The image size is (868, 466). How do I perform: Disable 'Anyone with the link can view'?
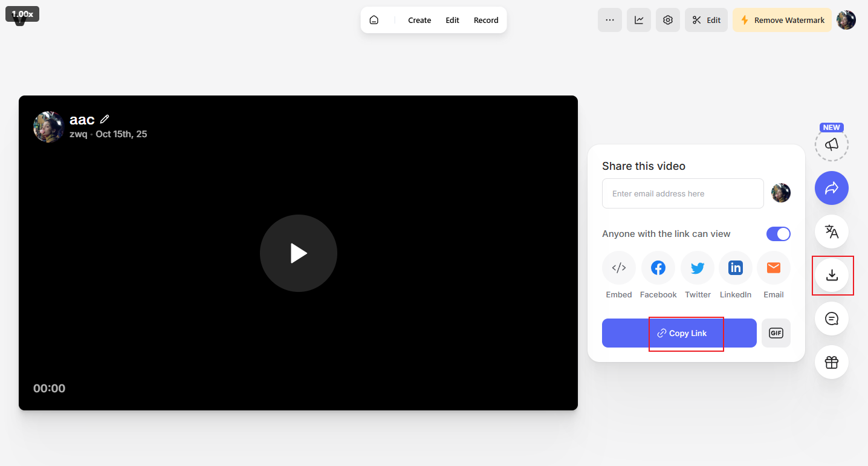(x=778, y=234)
